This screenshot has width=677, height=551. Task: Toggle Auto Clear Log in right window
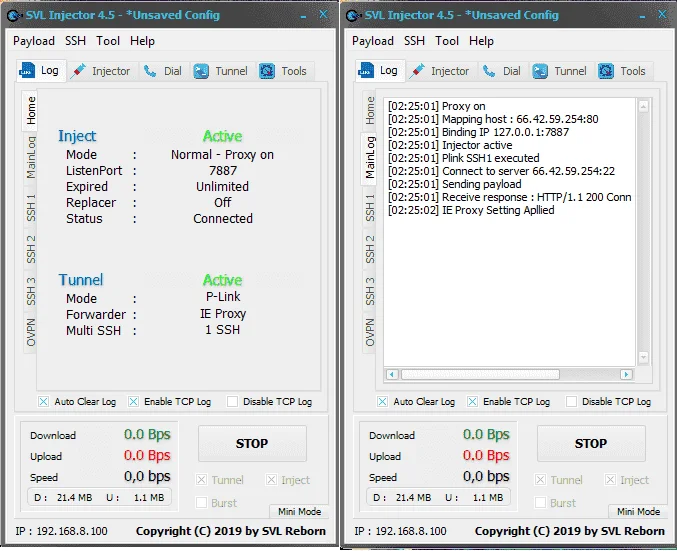[382, 402]
